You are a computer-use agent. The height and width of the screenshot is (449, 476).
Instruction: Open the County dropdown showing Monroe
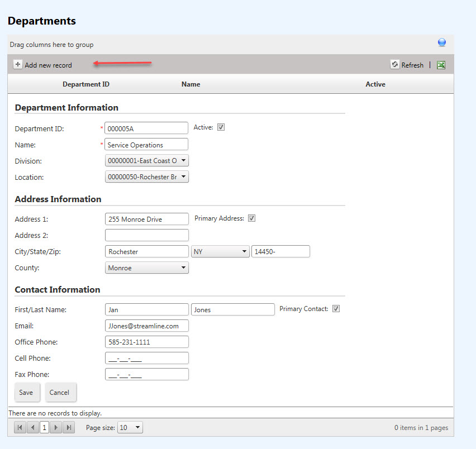(146, 268)
